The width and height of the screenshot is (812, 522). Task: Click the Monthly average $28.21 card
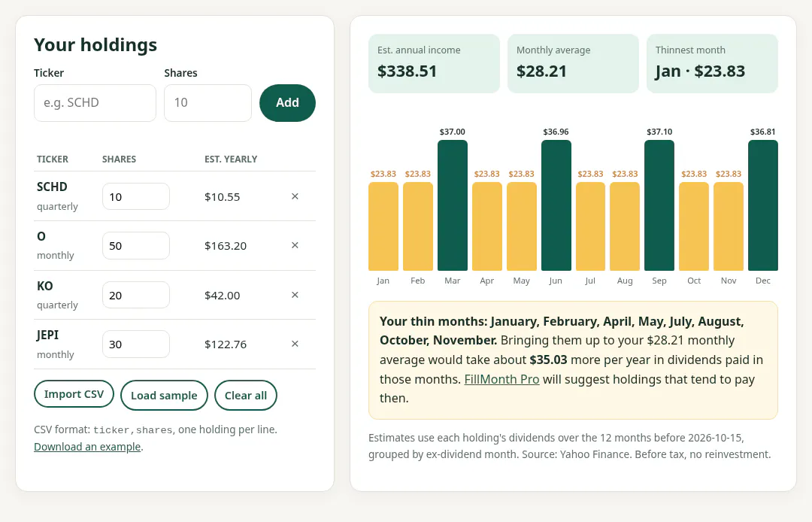coord(573,64)
